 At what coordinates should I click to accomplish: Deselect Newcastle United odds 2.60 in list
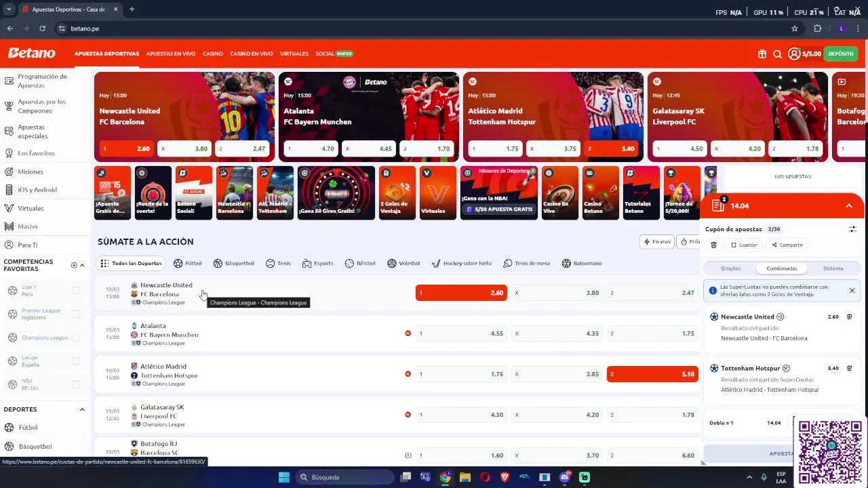(x=461, y=293)
